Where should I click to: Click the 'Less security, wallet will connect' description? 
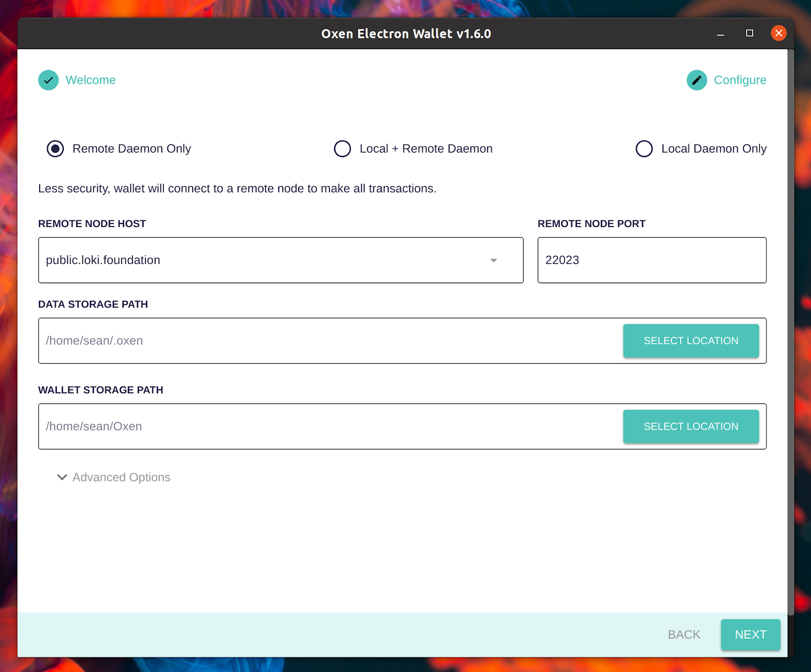pos(237,189)
